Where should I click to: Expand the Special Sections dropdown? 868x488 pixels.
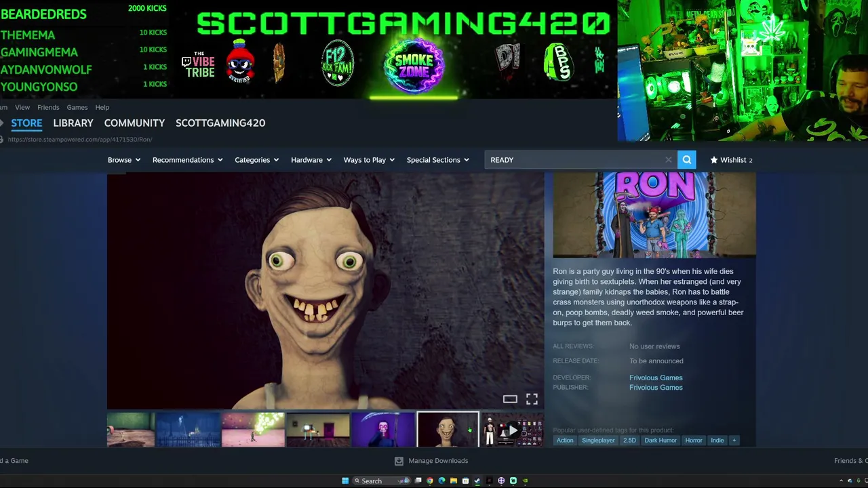tap(438, 160)
